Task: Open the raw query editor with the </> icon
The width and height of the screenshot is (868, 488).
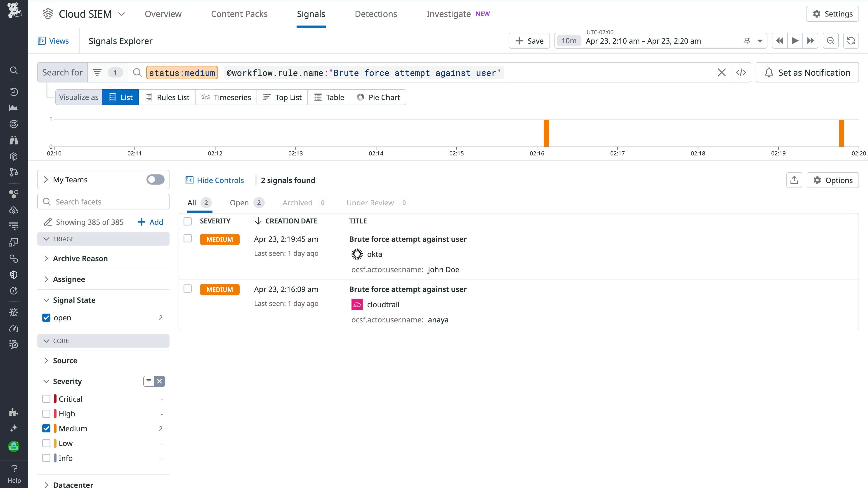Action: point(741,72)
